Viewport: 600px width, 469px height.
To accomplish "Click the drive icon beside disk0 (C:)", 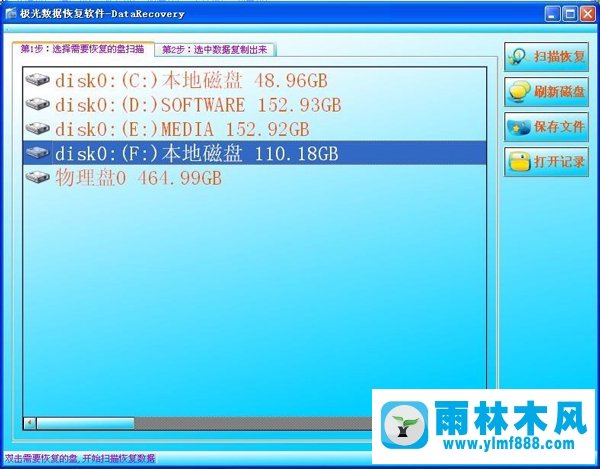I will [38, 80].
